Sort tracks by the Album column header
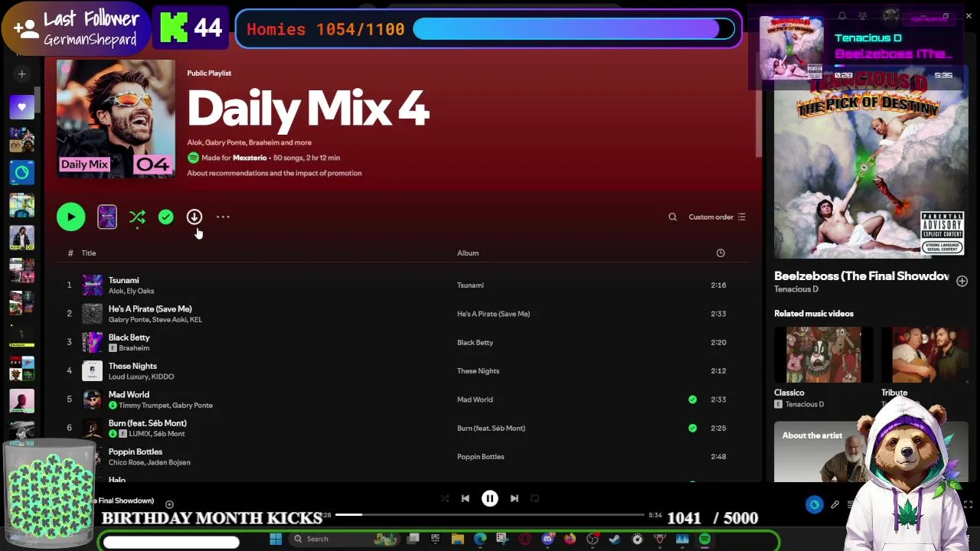980x551 pixels. click(x=468, y=253)
